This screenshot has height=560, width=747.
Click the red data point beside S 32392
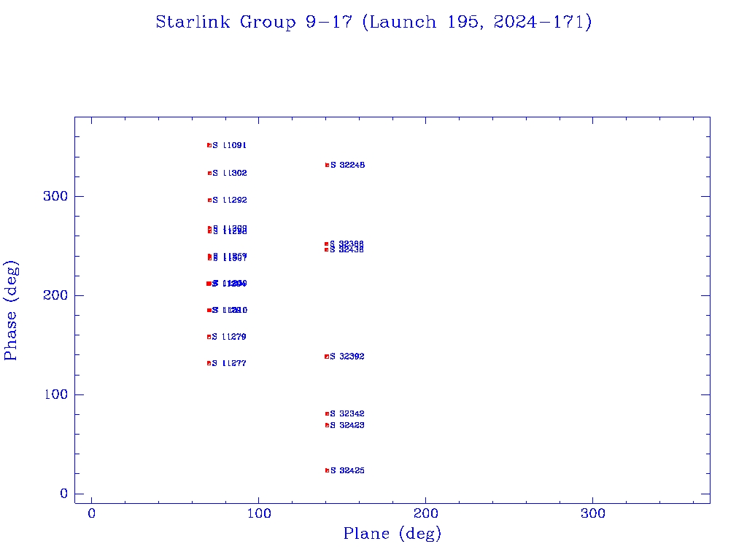[x=327, y=356]
